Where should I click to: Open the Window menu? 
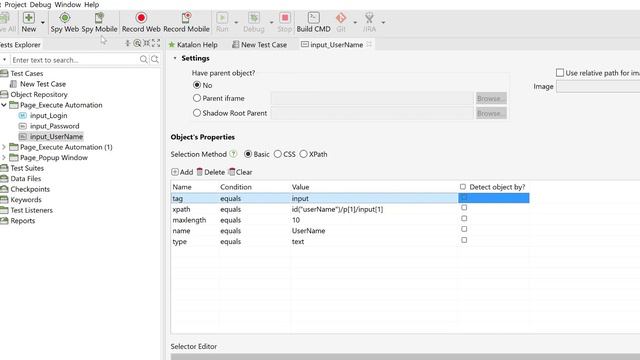click(68, 4)
